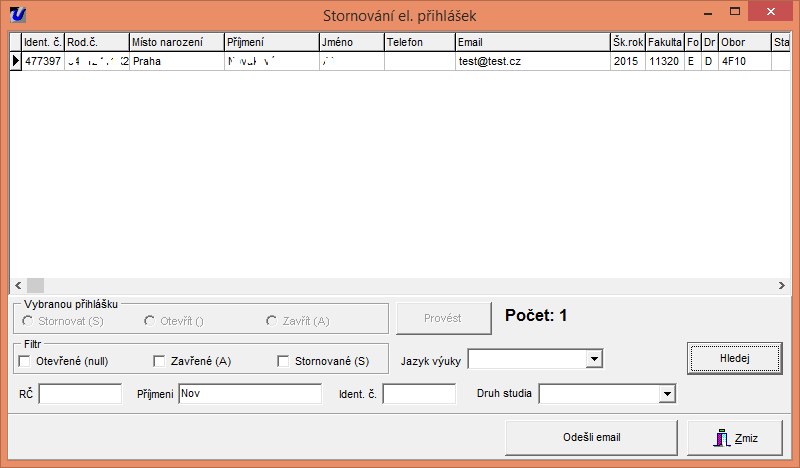The image size is (800, 468).
Task: Toggle the Zavřené (A) filter checkbox
Action: coord(159,360)
